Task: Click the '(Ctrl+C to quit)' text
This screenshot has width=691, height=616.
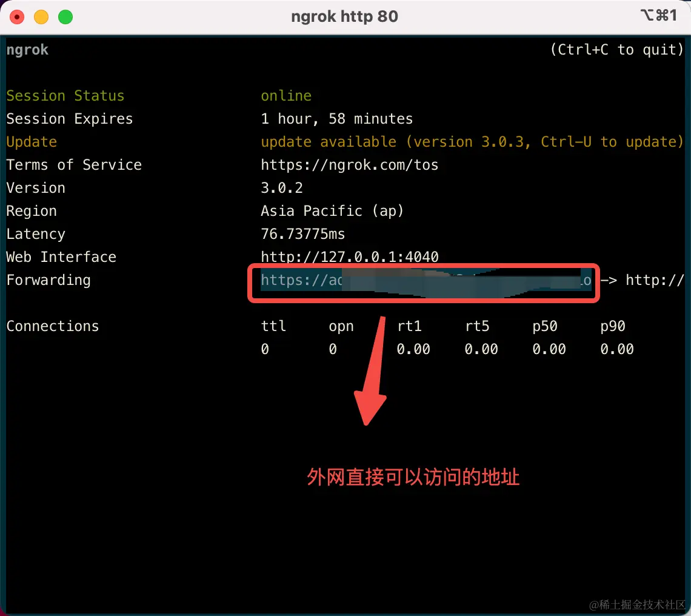Action: [617, 49]
